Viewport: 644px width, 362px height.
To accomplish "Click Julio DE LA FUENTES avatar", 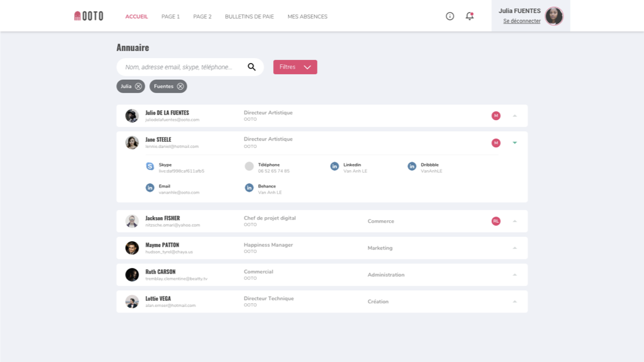I will click(132, 116).
